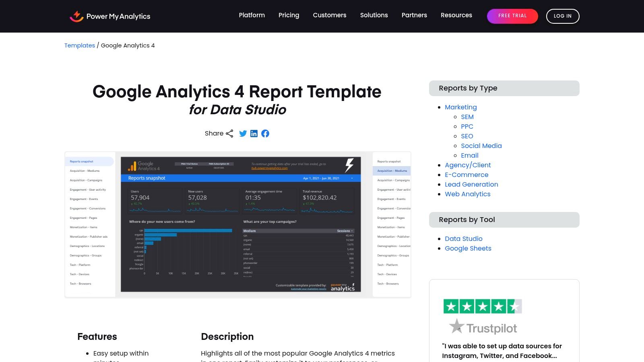The width and height of the screenshot is (644, 362).
Task: Open Marketing reports link
Action: (461, 107)
